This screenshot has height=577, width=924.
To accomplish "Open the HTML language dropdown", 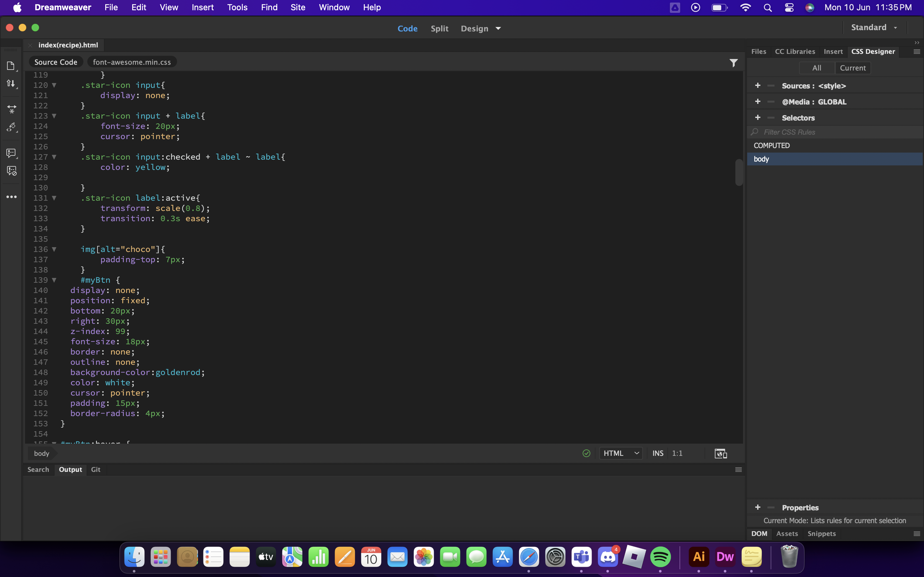I will (621, 453).
